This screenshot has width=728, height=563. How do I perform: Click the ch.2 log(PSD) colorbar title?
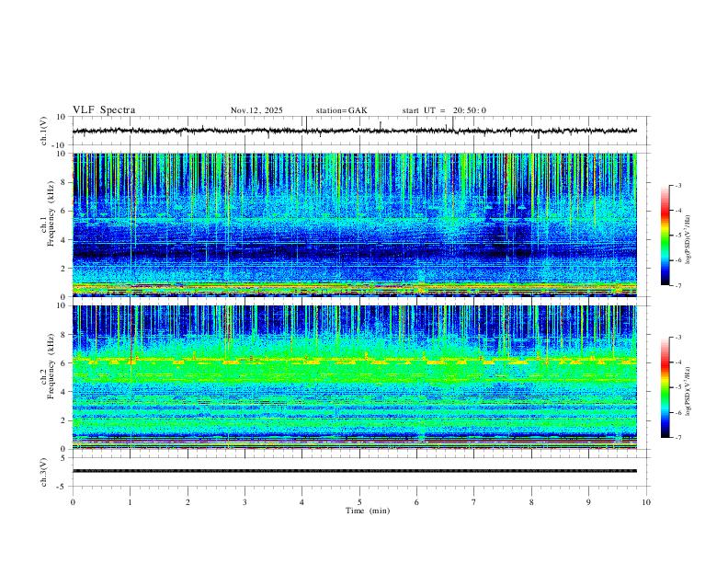click(x=688, y=392)
